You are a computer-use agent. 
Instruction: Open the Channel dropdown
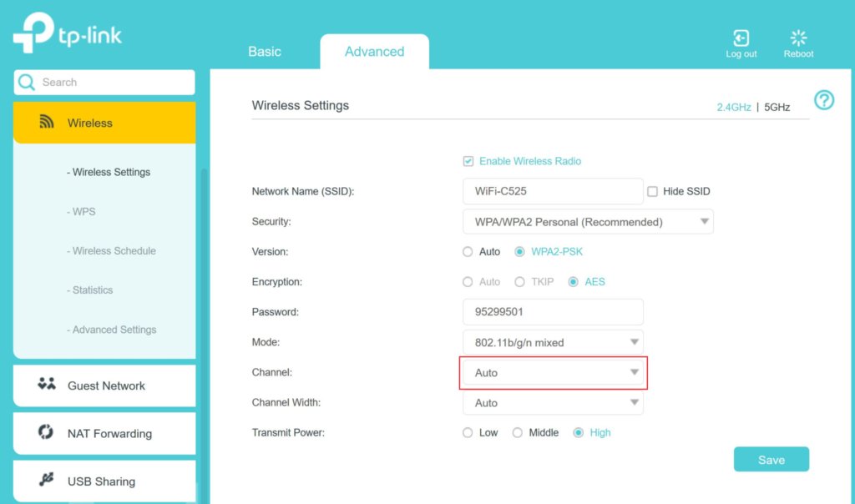click(x=553, y=373)
